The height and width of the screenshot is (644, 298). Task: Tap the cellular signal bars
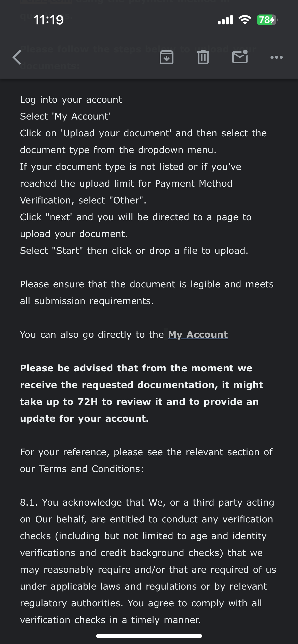pyautogui.click(x=225, y=20)
